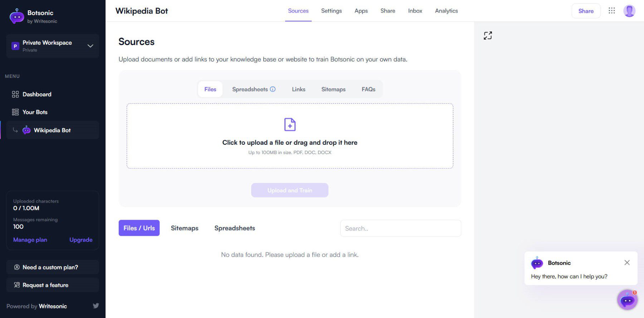The height and width of the screenshot is (318, 644).
Task: Select the FAQs source tab
Action: click(368, 89)
